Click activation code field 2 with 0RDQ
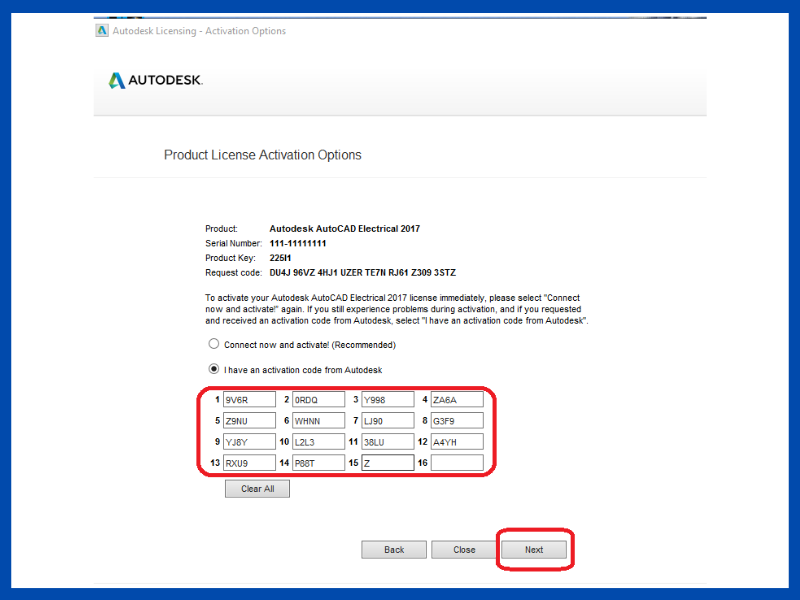This screenshot has width=800, height=600. (318, 400)
